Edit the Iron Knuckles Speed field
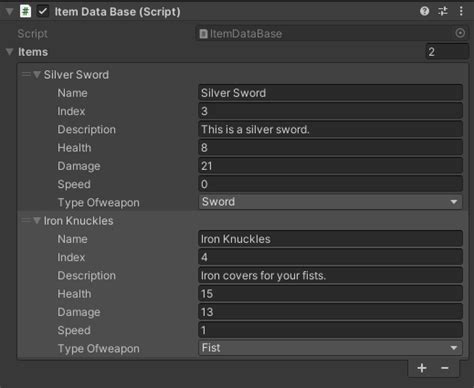The height and width of the screenshot is (388, 474). 330,330
